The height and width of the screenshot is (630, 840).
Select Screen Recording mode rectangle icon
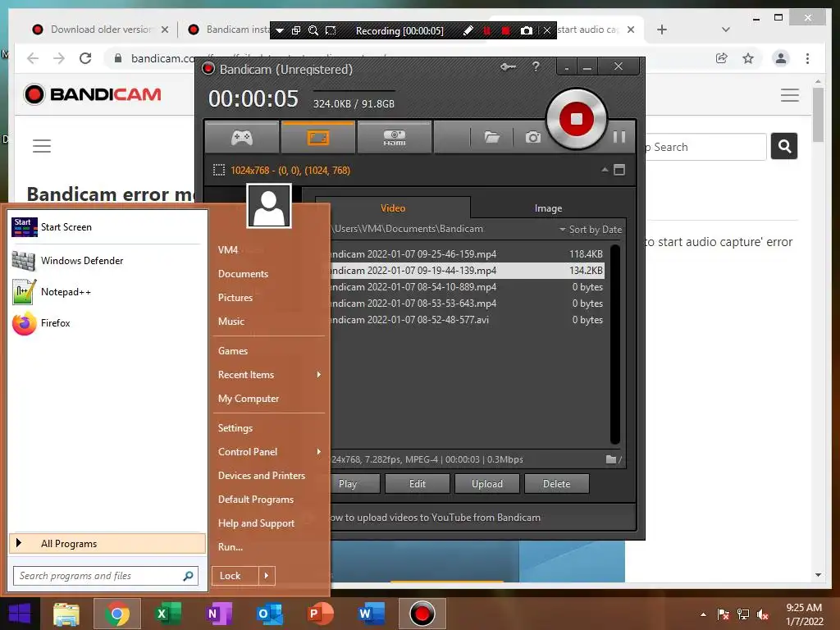tap(318, 138)
